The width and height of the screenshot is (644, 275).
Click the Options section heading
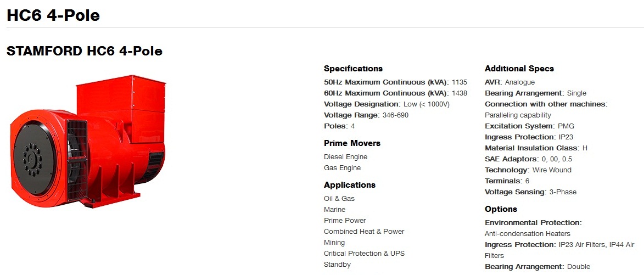pos(501,209)
